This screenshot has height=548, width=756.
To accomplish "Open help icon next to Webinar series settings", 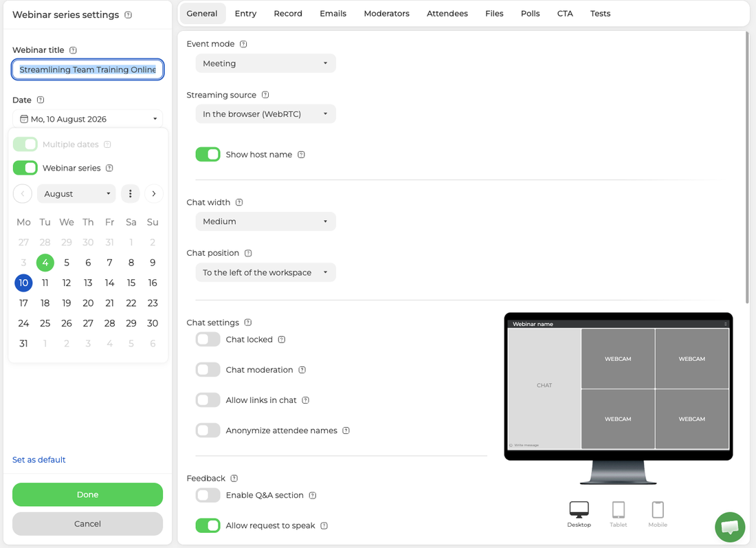I will click(129, 15).
